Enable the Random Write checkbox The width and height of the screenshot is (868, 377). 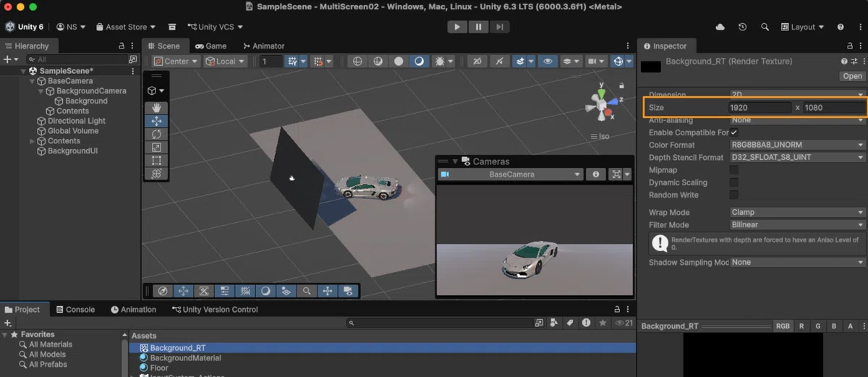pos(734,195)
